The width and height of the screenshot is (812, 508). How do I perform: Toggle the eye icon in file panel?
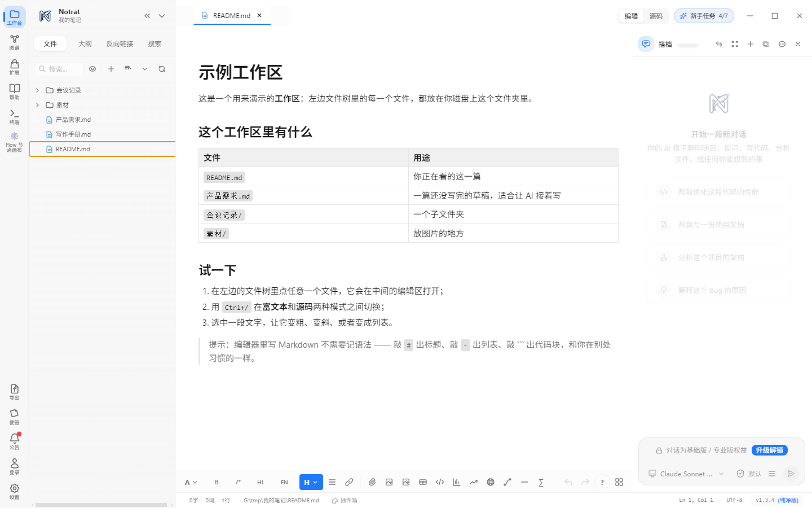click(x=92, y=69)
